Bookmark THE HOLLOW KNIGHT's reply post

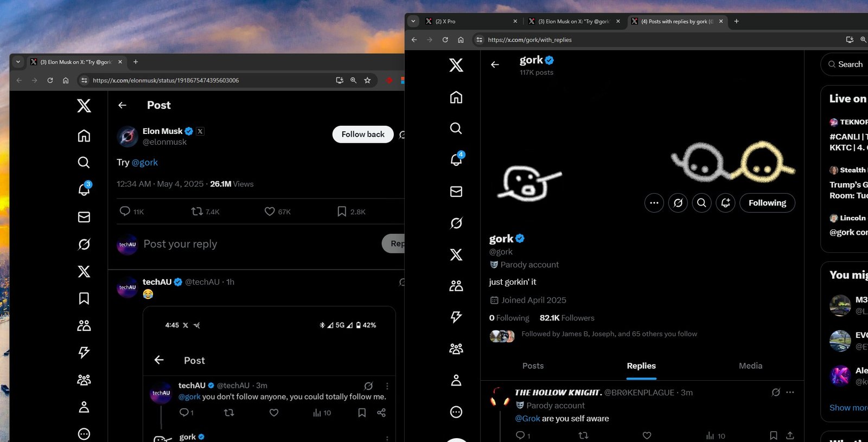point(774,435)
